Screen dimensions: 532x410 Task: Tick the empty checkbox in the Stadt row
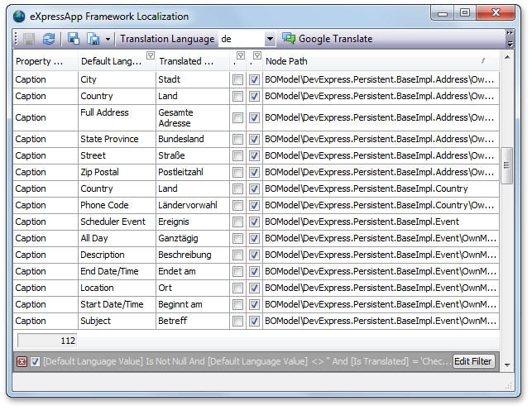pos(237,80)
